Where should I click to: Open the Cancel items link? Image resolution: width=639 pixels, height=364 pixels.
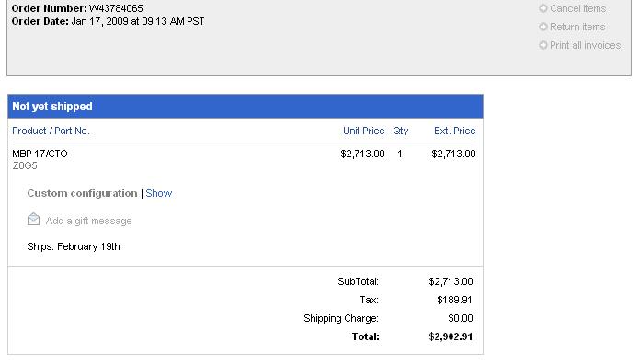pyautogui.click(x=578, y=8)
